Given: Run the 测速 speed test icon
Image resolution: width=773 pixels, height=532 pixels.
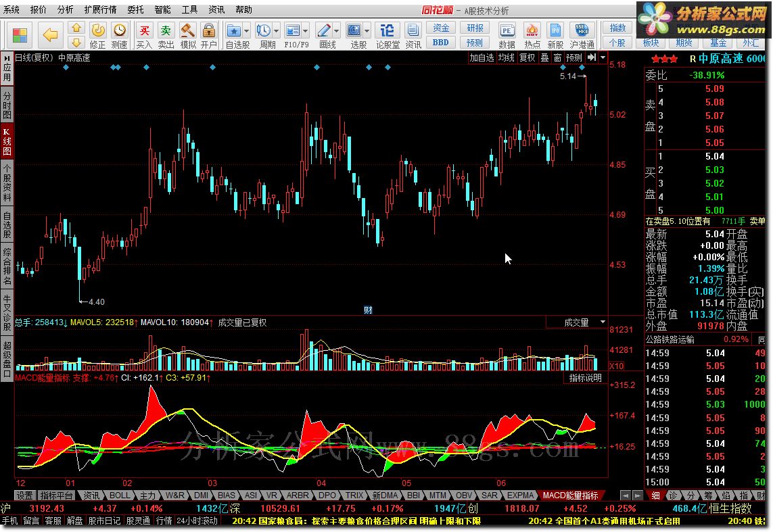Looking at the screenshot, I should (119, 35).
